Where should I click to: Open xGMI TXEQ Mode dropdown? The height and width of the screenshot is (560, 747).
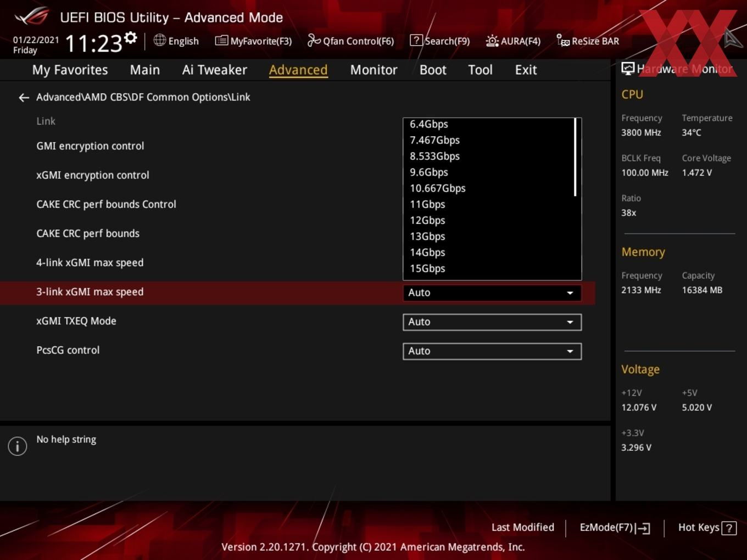[492, 322]
